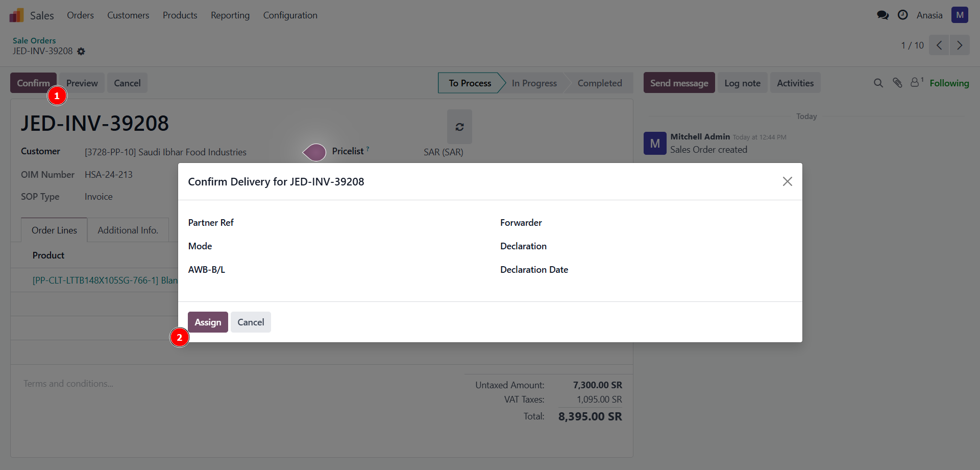The width and height of the screenshot is (980, 470).
Task: Open the Configuration menu
Action: pos(290,15)
